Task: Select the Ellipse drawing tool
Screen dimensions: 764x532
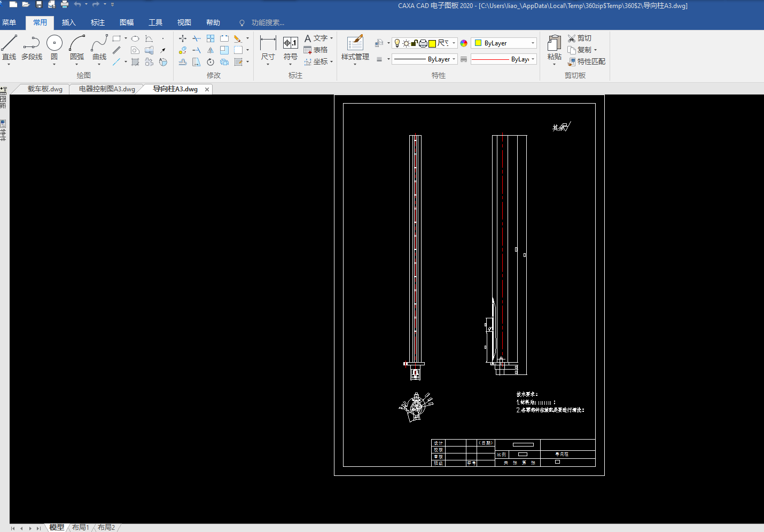Action: [x=135, y=38]
